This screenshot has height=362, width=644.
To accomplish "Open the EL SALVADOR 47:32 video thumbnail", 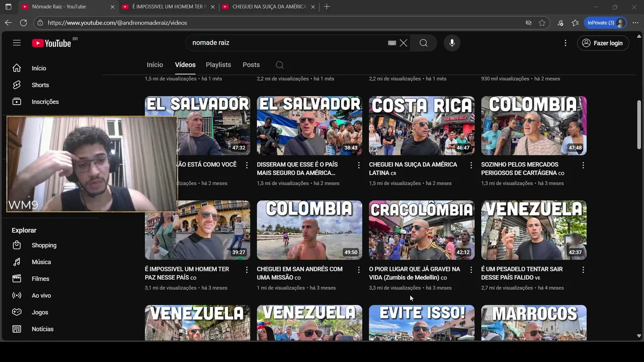I will 197,126.
